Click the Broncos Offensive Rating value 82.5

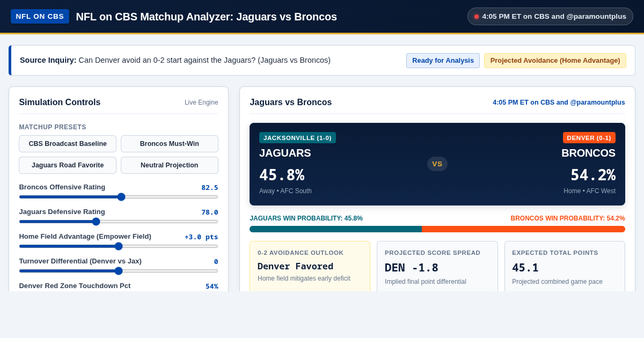point(210,187)
